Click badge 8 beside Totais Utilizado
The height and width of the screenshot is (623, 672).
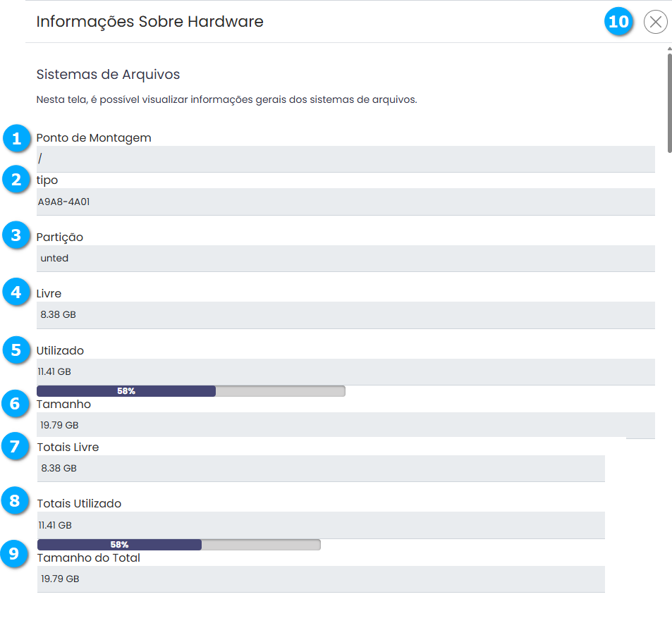pos(16,502)
